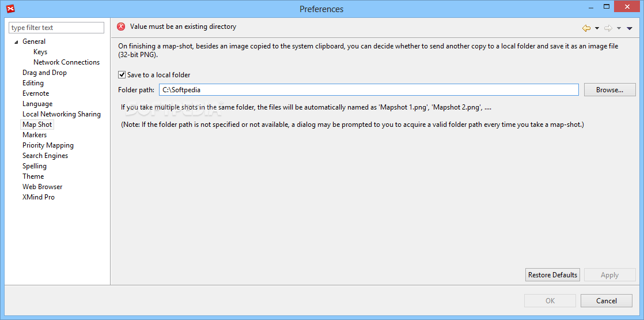Viewport: 644px width, 320px height.
Task: Click the text about 'Mapshot 1.png' naming
Action: click(x=306, y=107)
